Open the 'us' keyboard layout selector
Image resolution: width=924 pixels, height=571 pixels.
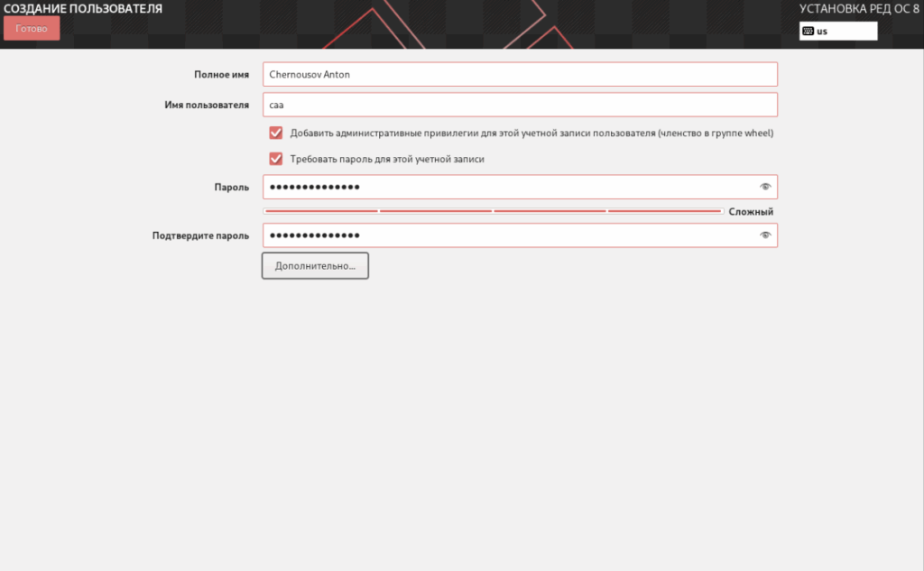[837, 32]
